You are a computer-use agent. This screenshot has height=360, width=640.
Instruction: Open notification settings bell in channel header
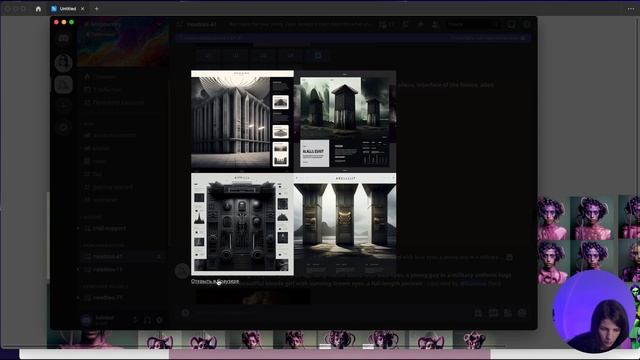point(405,24)
